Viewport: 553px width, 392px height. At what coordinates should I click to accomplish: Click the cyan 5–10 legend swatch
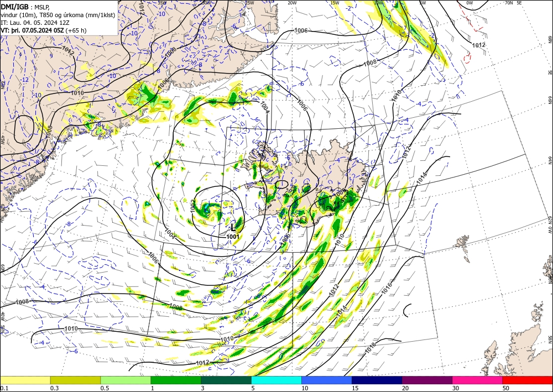tap(276, 380)
